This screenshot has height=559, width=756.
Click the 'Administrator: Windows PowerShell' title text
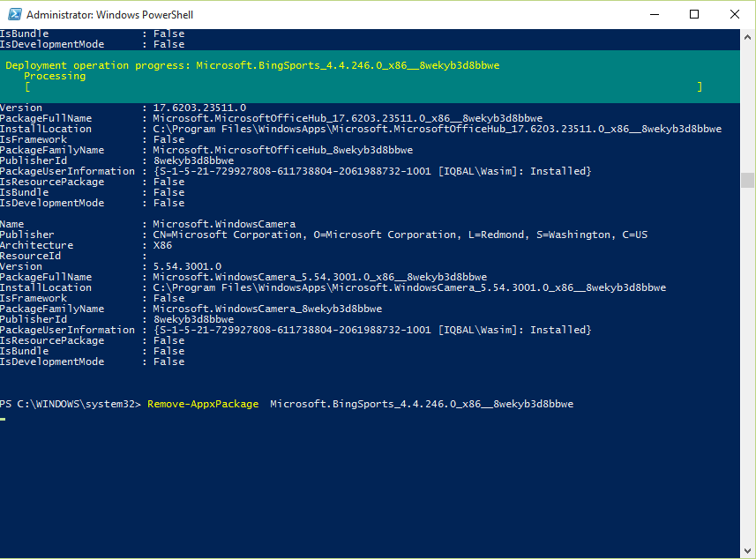click(x=110, y=15)
